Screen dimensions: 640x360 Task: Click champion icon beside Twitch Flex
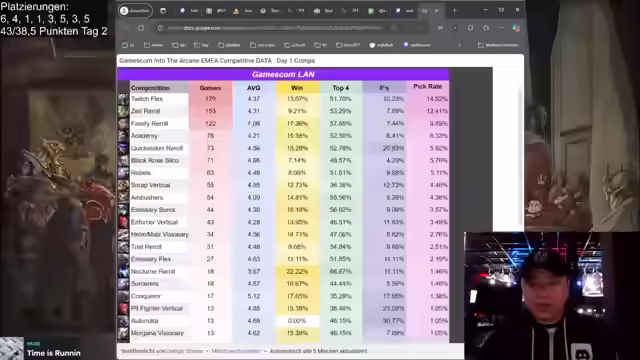coord(123,99)
